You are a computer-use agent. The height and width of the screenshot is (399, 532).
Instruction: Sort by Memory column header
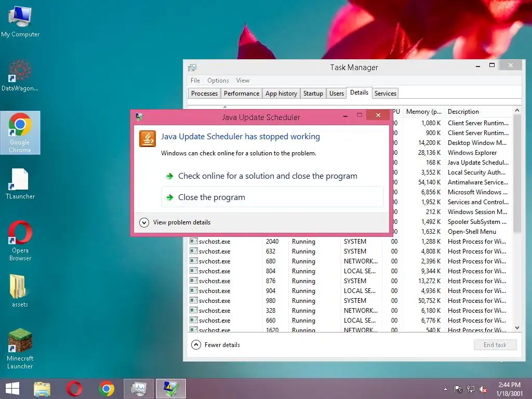424,112
